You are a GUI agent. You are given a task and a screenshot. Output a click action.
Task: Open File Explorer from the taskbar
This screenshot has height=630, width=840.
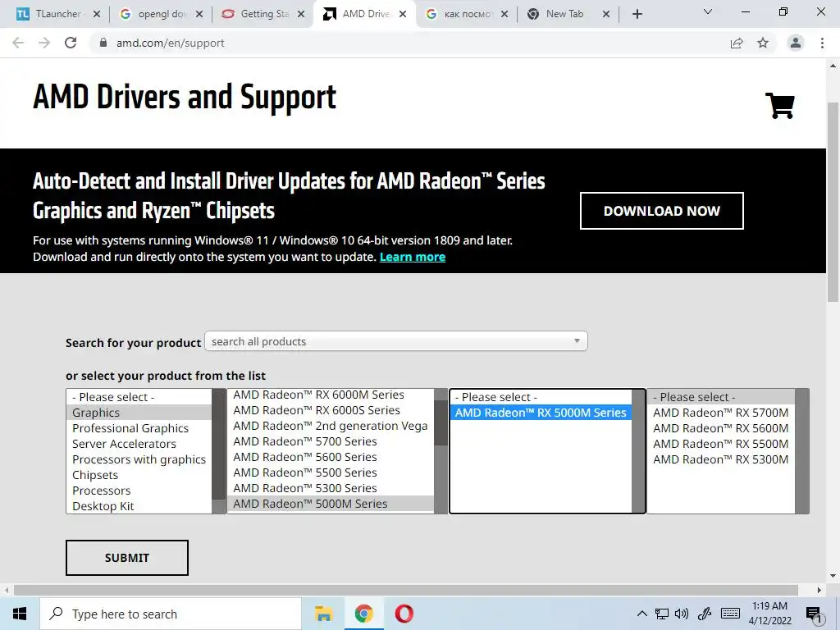click(x=323, y=614)
